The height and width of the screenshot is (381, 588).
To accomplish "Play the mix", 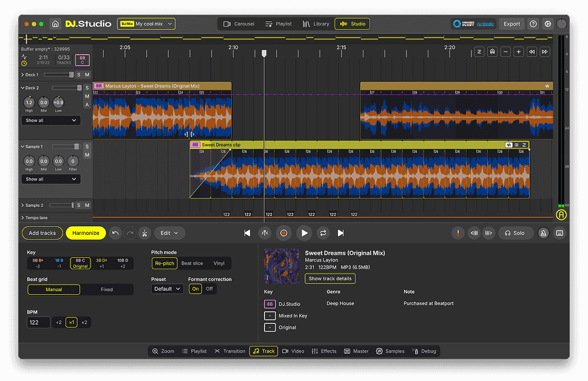I will (304, 233).
